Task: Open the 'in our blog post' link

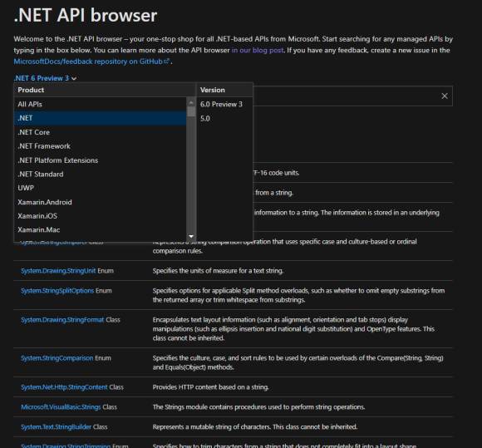Action: tap(258, 50)
